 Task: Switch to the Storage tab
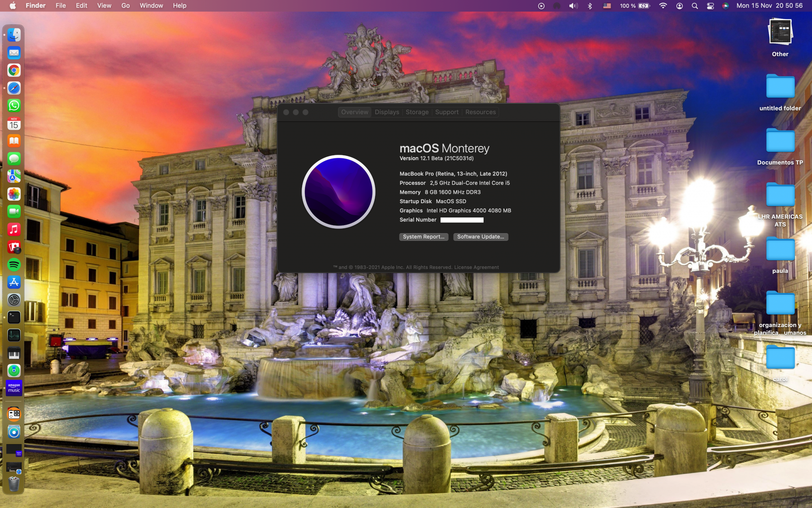(417, 112)
